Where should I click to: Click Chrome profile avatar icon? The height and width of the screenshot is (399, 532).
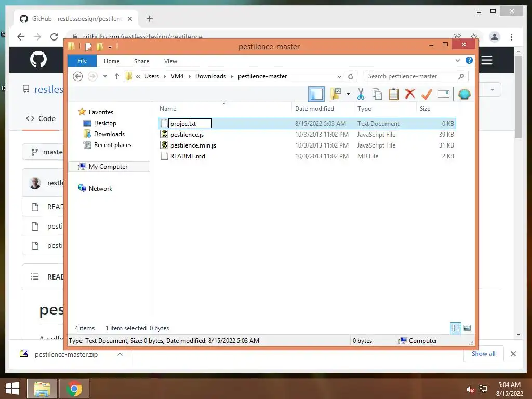pyautogui.click(x=495, y=37)
